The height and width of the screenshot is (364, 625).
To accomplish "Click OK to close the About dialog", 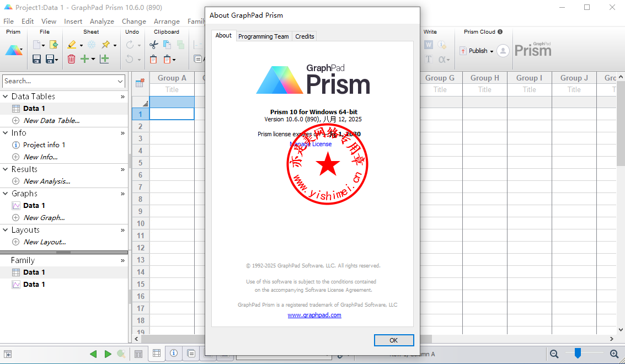I will [x=394, y=340].
